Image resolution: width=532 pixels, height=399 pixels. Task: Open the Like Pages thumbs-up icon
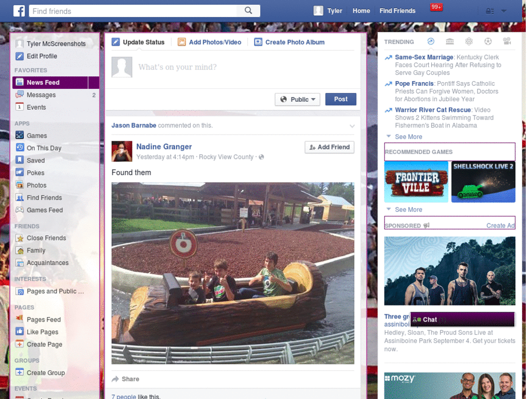pos(20,332)
